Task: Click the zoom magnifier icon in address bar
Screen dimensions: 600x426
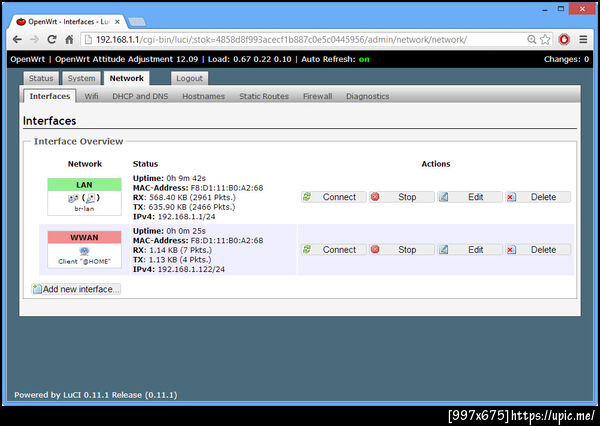Action: [x=532, y=39]
